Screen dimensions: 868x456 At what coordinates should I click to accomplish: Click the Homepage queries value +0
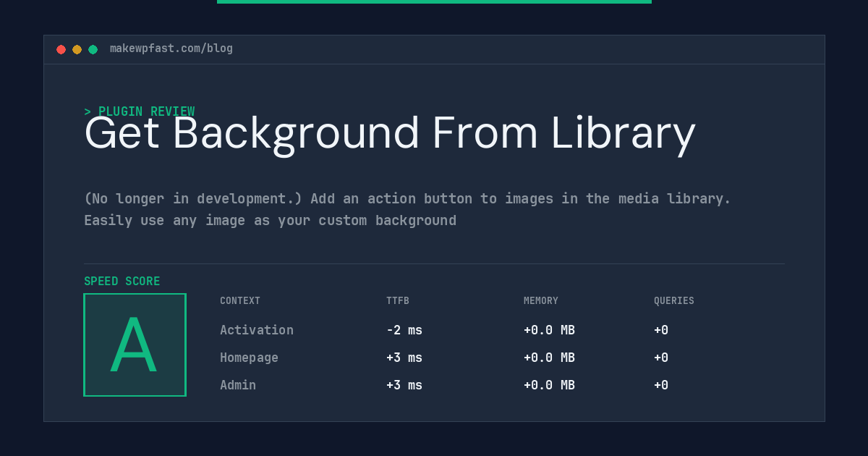pos(661,358)
